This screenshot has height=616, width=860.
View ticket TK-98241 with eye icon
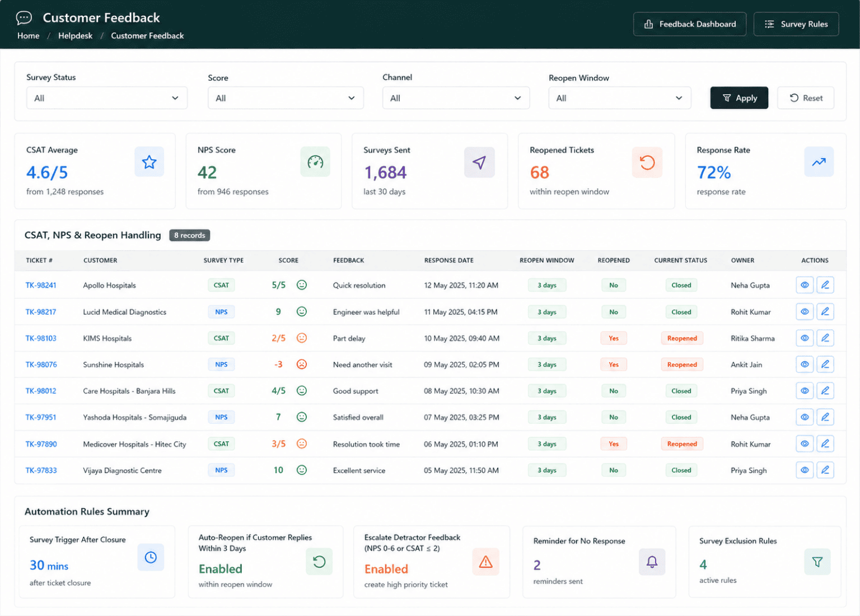[x=805, y=285]
